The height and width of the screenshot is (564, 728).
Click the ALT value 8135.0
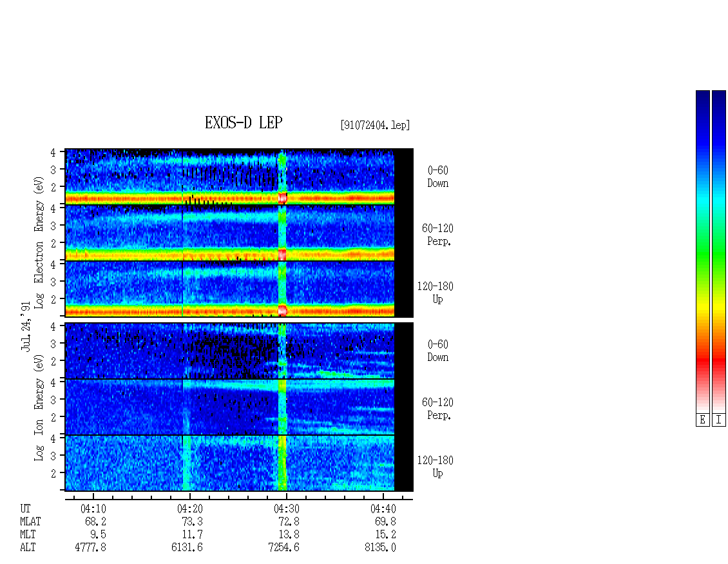(x=380, y=548)
